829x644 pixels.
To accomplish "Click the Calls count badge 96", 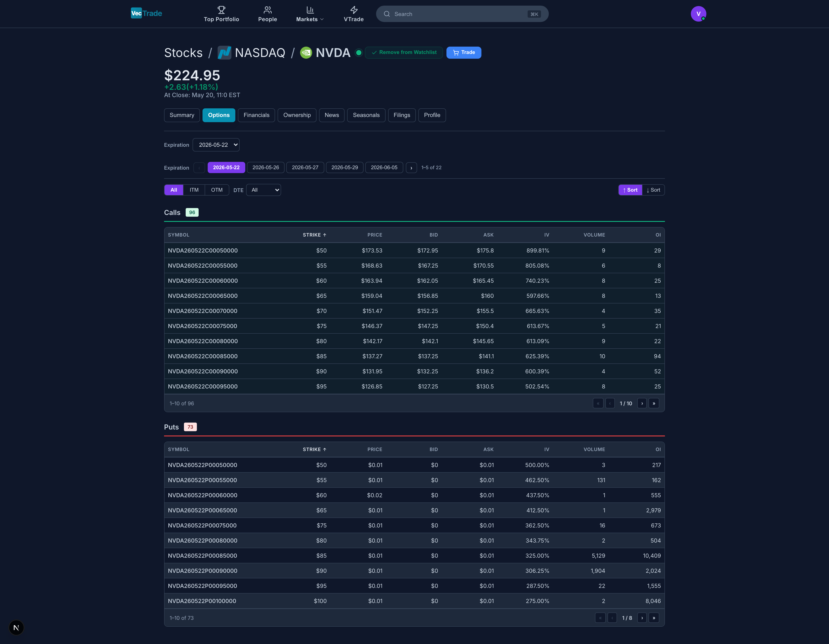I will pyautogui.click(x=192, y=213).
